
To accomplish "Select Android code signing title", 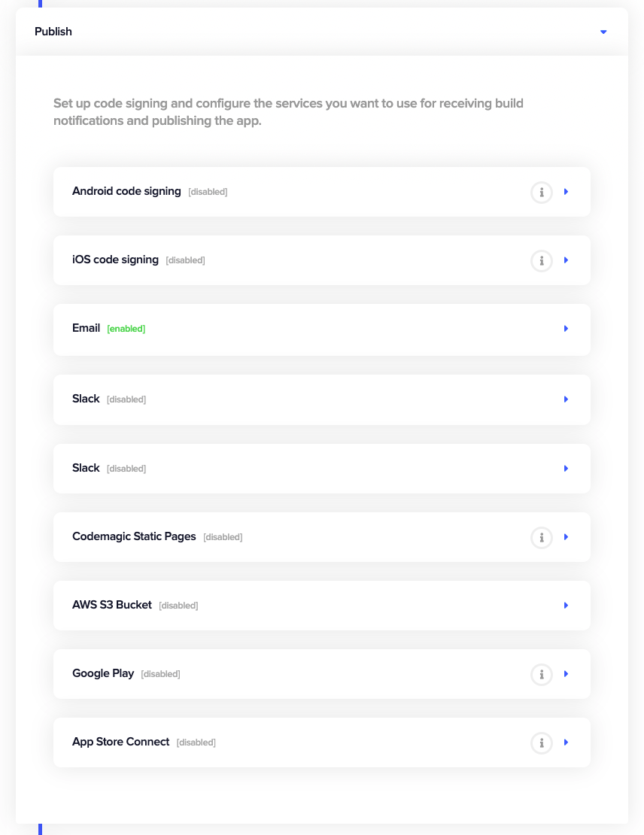I will click(x=127, y=191).
